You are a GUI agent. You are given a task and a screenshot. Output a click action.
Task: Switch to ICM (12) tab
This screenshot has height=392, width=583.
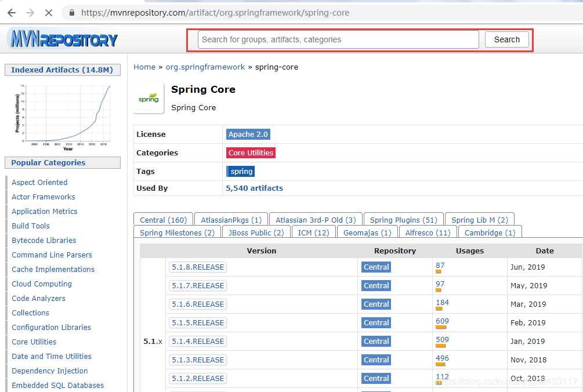click(313, 233)
